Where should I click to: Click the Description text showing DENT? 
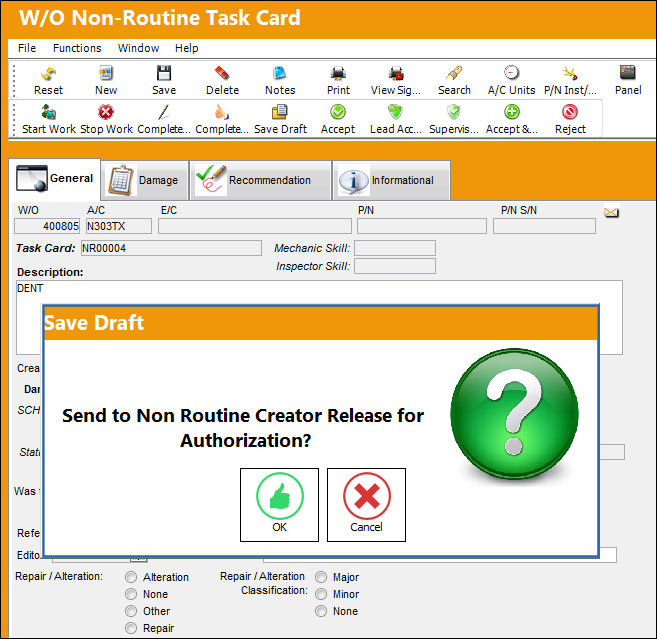point(30,288)
